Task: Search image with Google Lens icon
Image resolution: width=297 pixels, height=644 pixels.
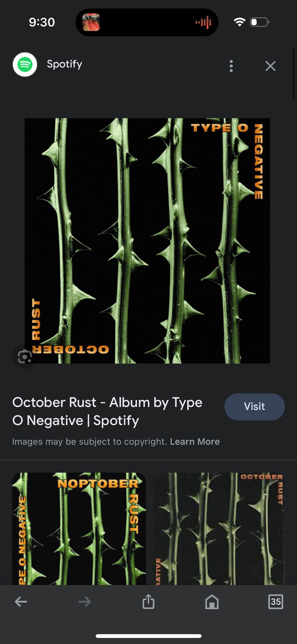Action: click(x=25, y=356)
